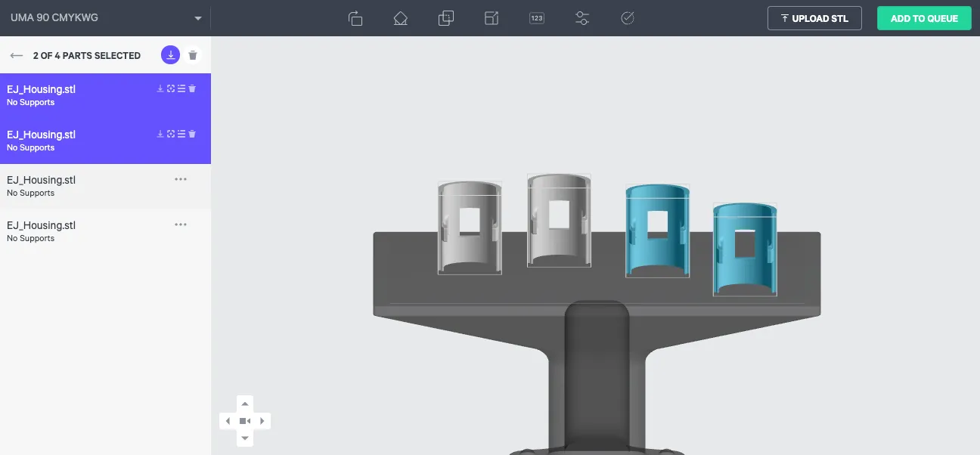The image size is (980, 455).
Task: Click the rightmost blue housing model
Action: click(745, 249)
